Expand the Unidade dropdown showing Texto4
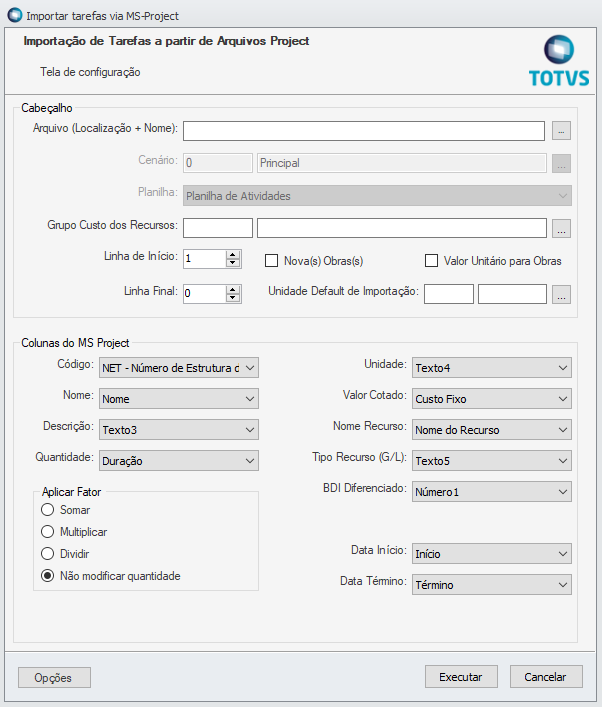This screenshot has height=708, width=603. click(491, 368)
